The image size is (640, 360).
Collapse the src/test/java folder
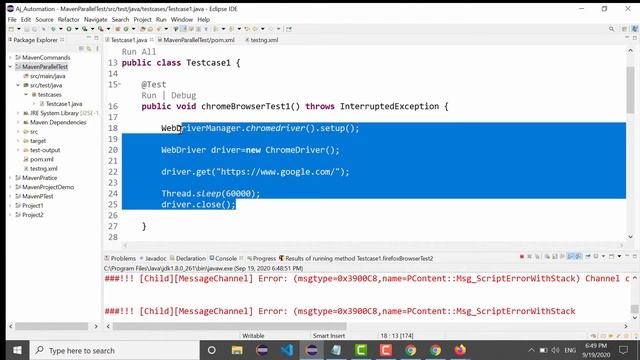[18, 85]
